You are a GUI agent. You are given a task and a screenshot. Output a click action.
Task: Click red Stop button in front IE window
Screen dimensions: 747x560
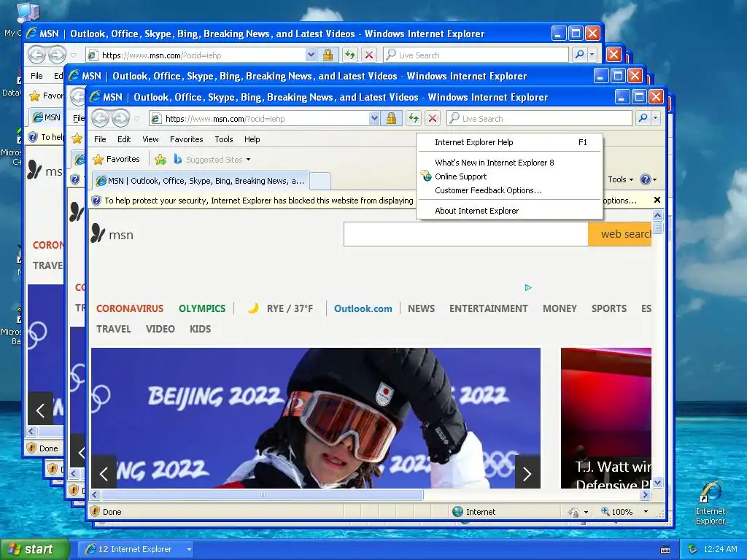coord(432,118)
